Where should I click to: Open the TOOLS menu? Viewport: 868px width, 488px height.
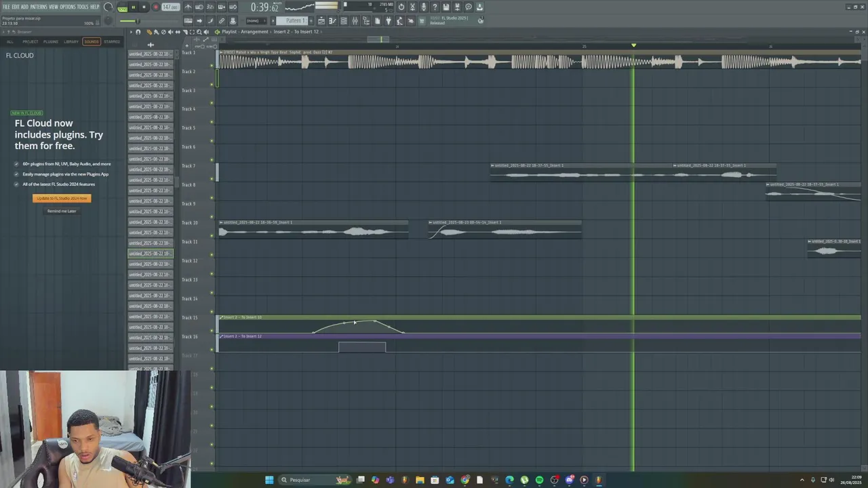(x=82, y=7)
